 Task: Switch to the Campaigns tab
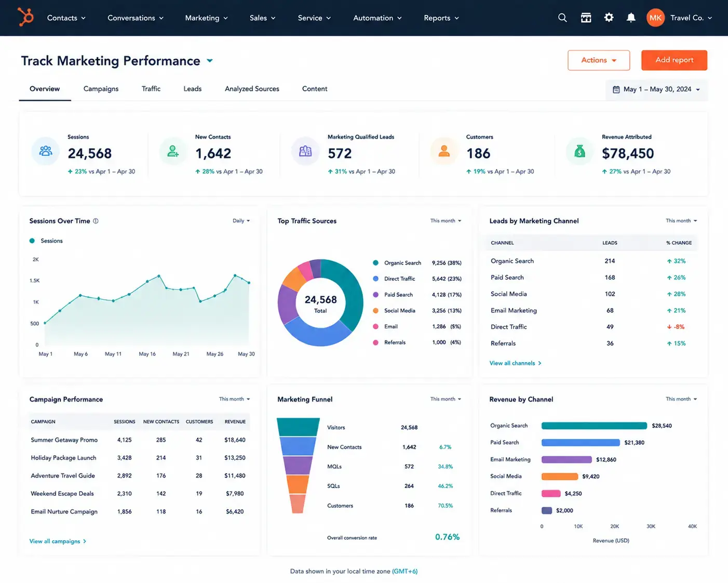(x=101, y=89)
